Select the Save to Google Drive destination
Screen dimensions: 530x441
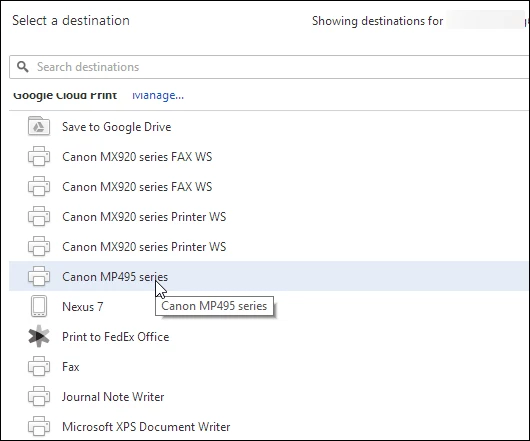[117, 127]
